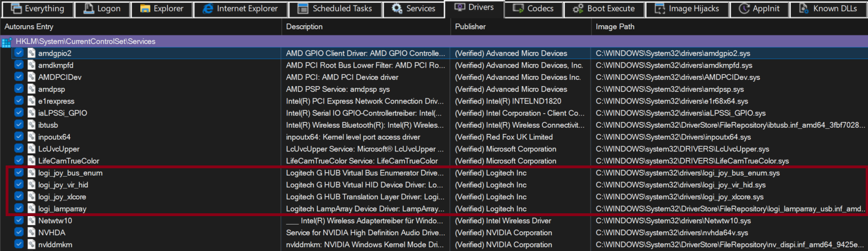
Task: Click the registry icon of HKLM Services key
Action: tap(7, 42)
